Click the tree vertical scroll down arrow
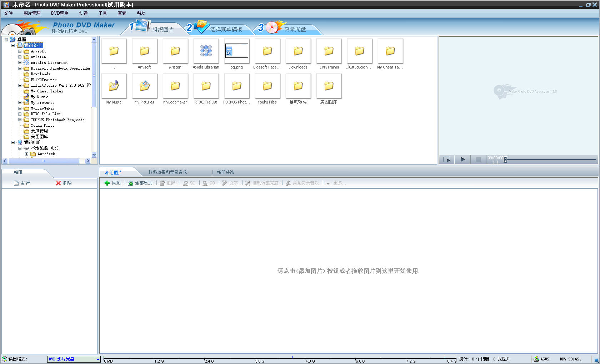This screenshot has height=364, width=600. pyautogui.click(x=94, y=155)
